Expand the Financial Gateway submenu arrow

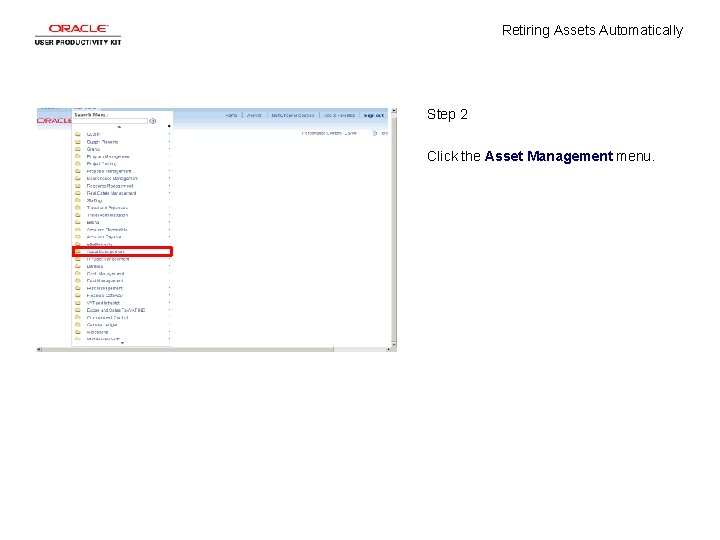tap(169, 296)
